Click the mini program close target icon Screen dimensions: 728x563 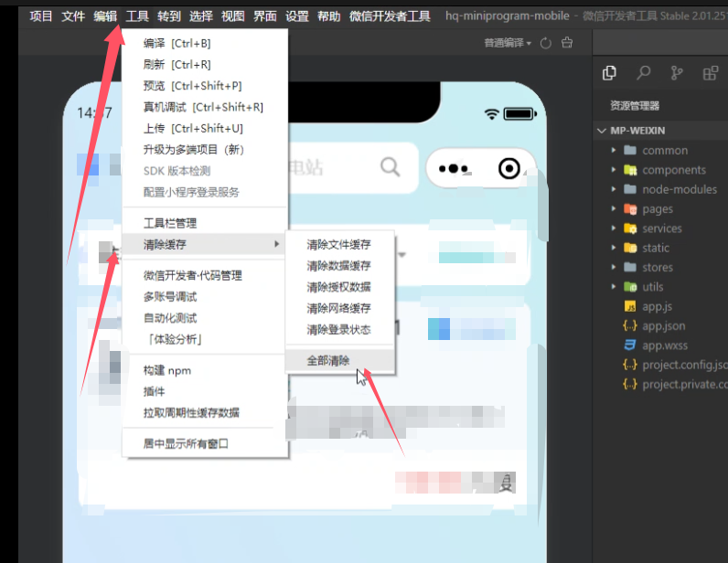pos(509,168)
